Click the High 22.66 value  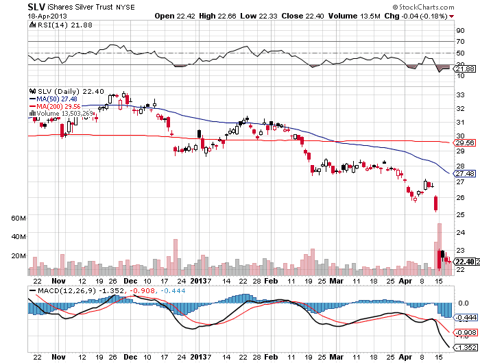point(217,16)
